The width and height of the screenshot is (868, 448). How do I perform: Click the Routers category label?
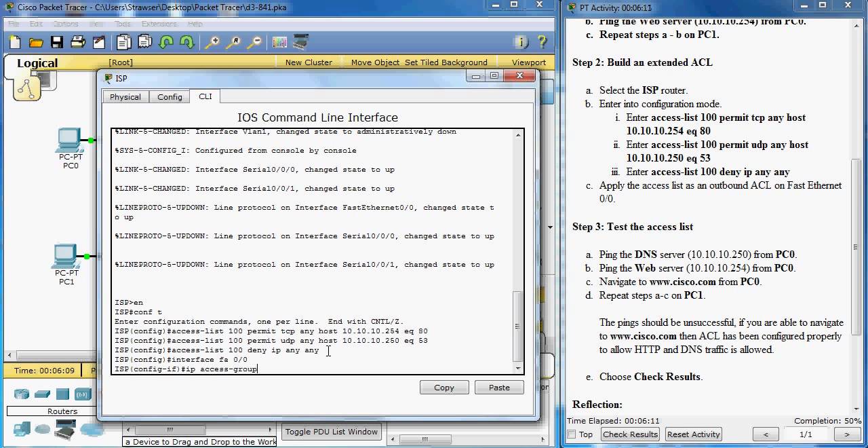62,411
